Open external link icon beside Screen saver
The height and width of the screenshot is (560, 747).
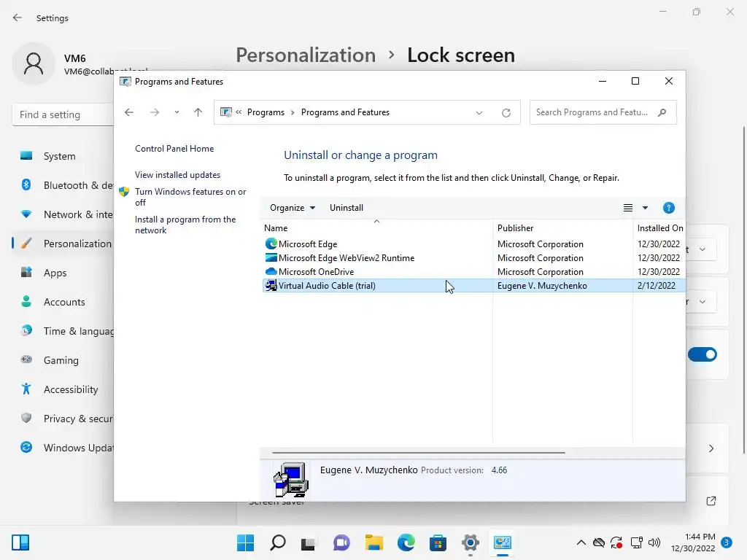point(711,500)
